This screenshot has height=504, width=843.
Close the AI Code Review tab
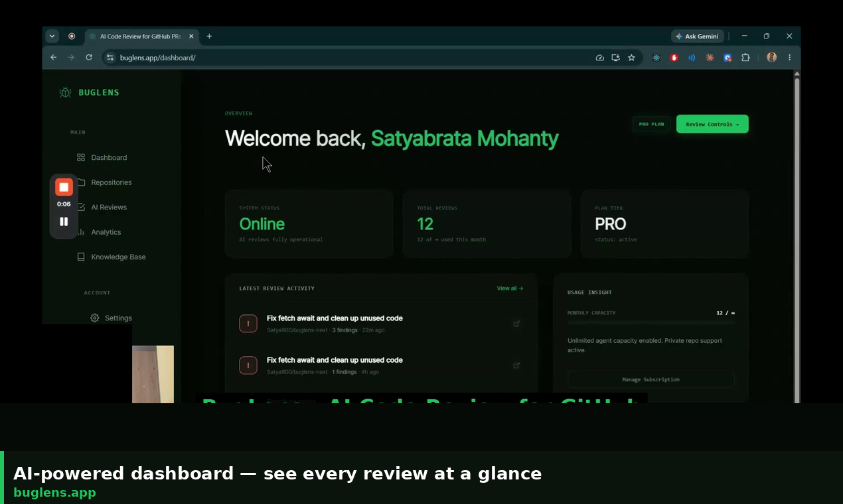192,36
